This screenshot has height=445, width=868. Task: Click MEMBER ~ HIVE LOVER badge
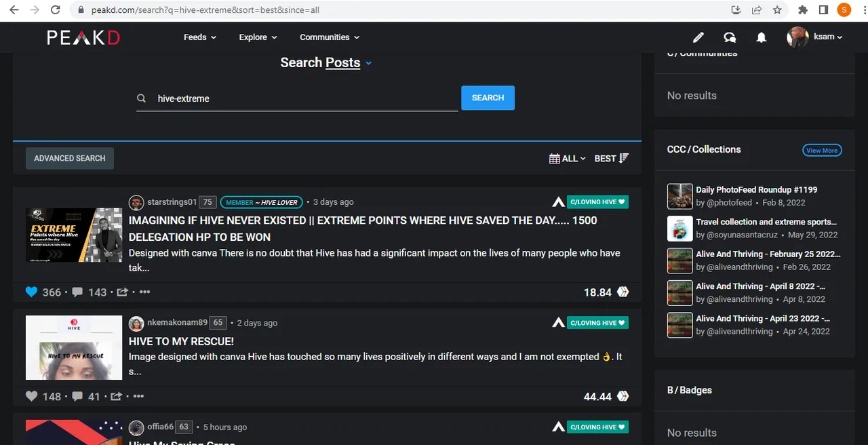[261, 202]
